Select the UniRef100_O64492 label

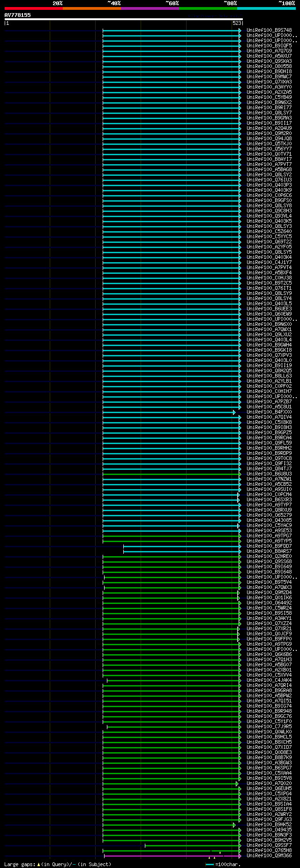pyautogui.click(x=269, y=603)
